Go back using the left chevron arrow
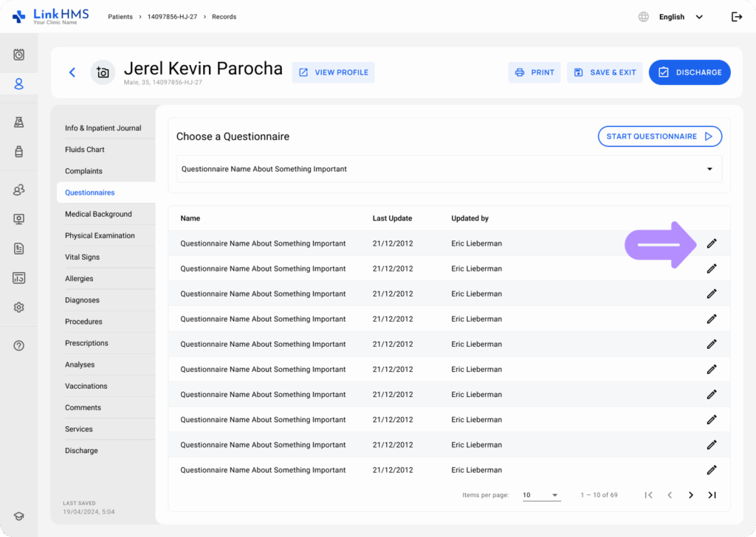The width and height of the screenshot is (756, 537). (72, 72)
